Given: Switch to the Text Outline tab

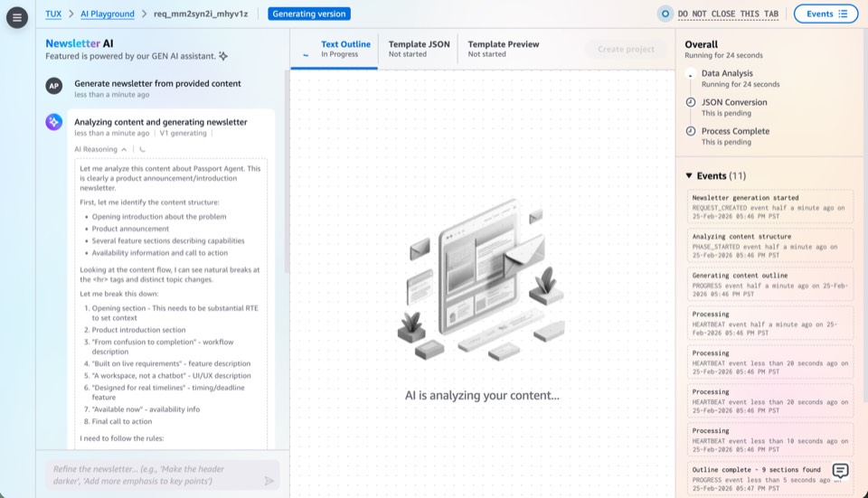Looking at the screenshot, I should 335,49.
